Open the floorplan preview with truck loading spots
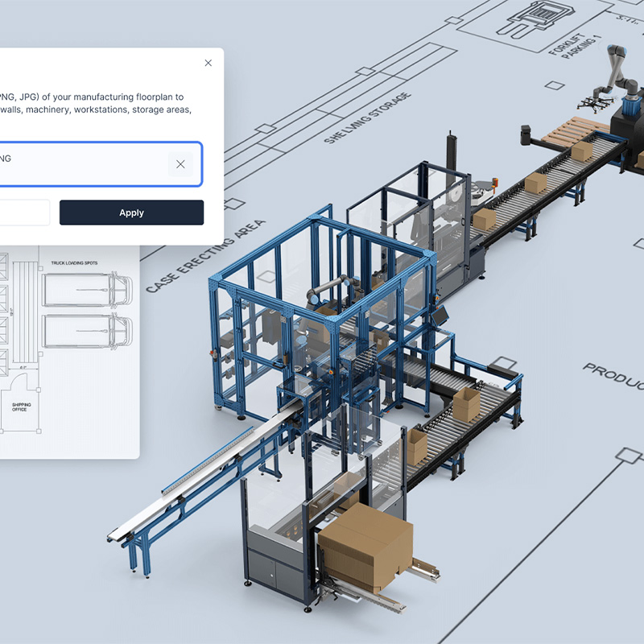The width and height of the screenshot is (644, 644). [x=69, y=352]
